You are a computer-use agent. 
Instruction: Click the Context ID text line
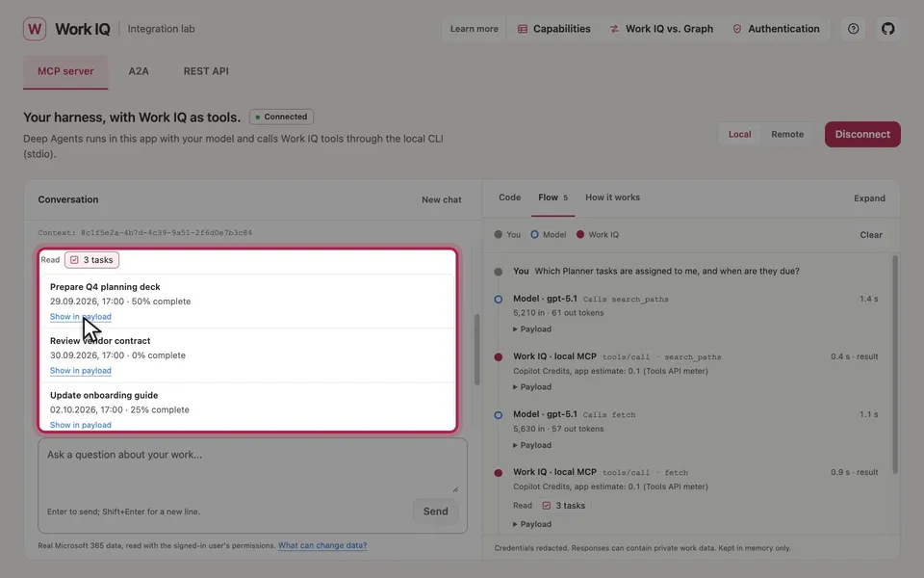click(x=145, y=233)
